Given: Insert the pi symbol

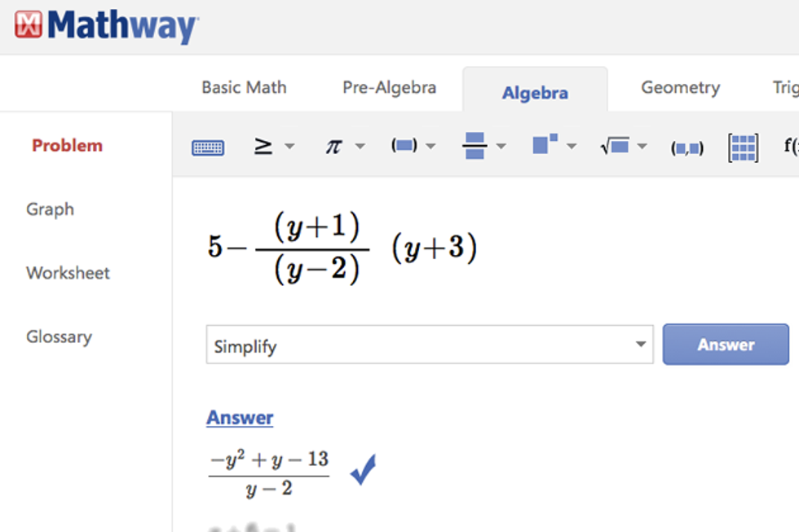Looking at the screenshot, I should [333, 147].
